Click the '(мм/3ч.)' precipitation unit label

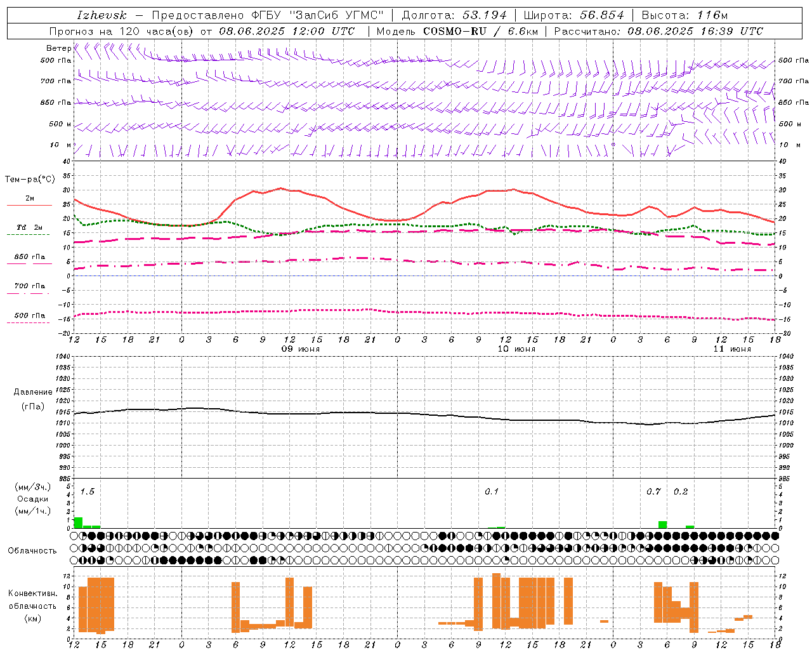click(x=33, y=487)
